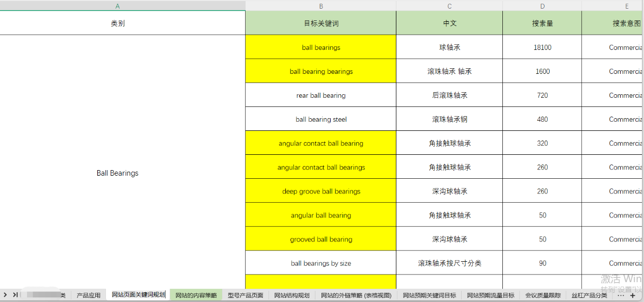Select the 会议质量跟踪 sheet tab
Image resolution: width=644 pixels, height=302 pixels.
click(543, 295)
